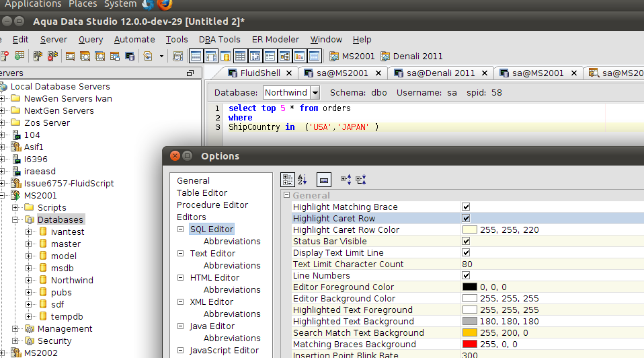Click the red Matching Braces Background swatch
Viewport: 644px width, 358px height.
point(470,344)
